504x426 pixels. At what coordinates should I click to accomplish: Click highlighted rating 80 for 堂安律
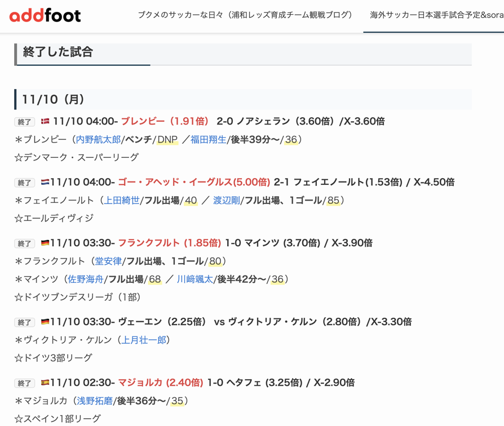coord(215,261)
